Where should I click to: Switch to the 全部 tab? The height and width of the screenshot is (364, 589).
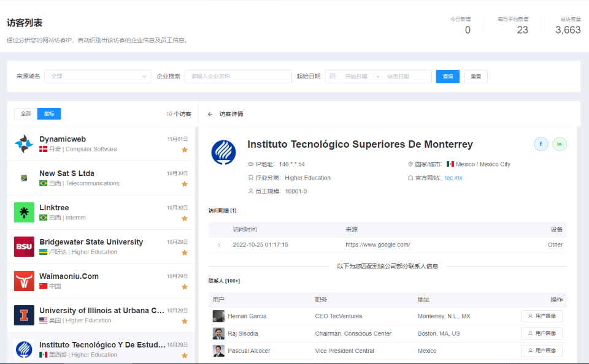click(x=26, y=114)
